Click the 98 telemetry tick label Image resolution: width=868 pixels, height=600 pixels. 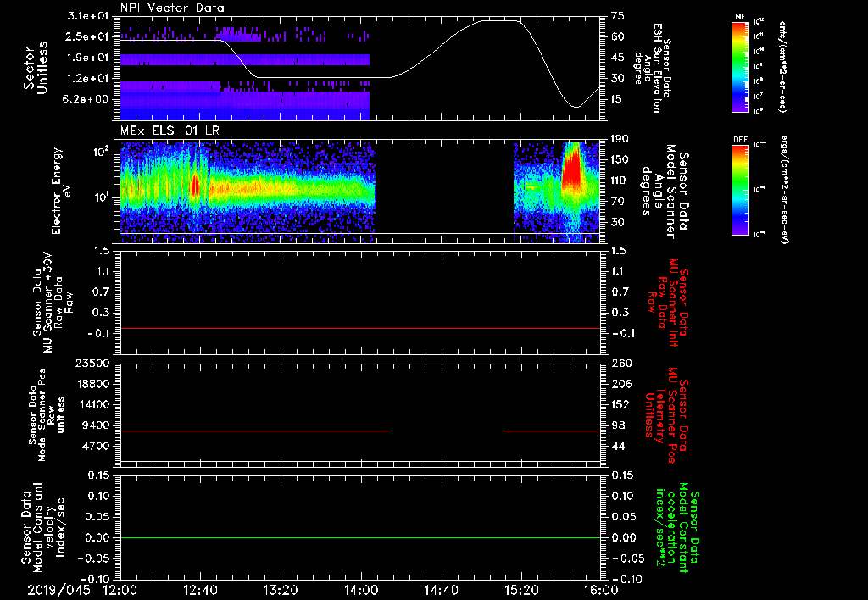click(x=618, y=425)
